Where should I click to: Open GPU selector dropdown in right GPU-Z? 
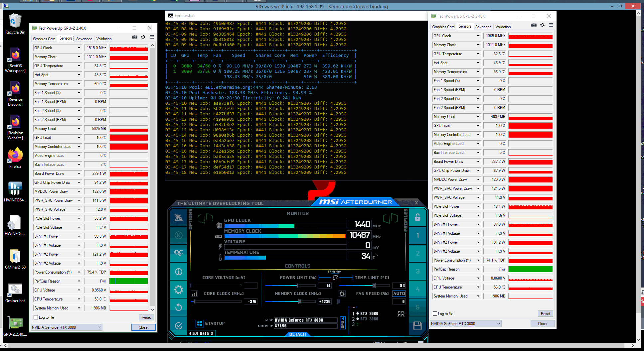tap(465, 324)
